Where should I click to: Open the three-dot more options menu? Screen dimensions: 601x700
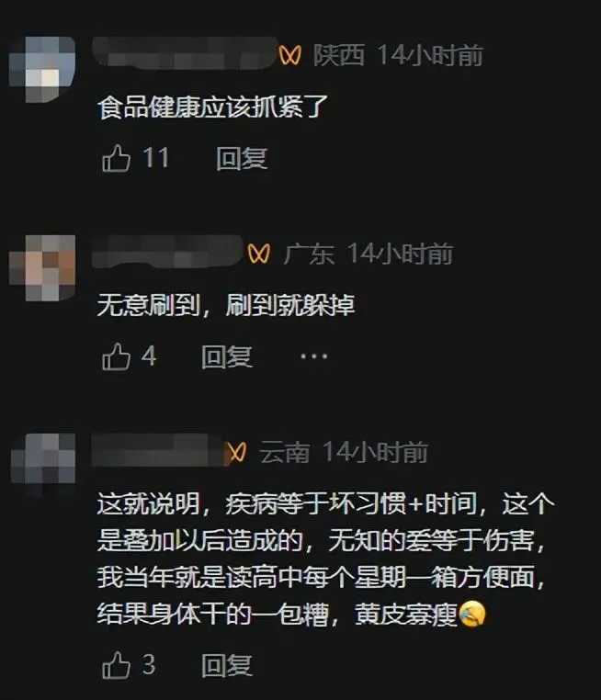coord(314,356)
